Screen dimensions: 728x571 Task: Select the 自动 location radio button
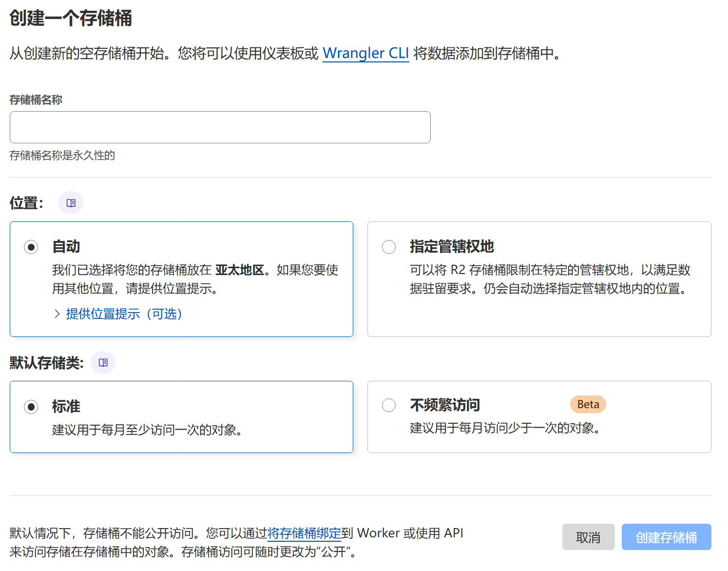coord(31,247)
